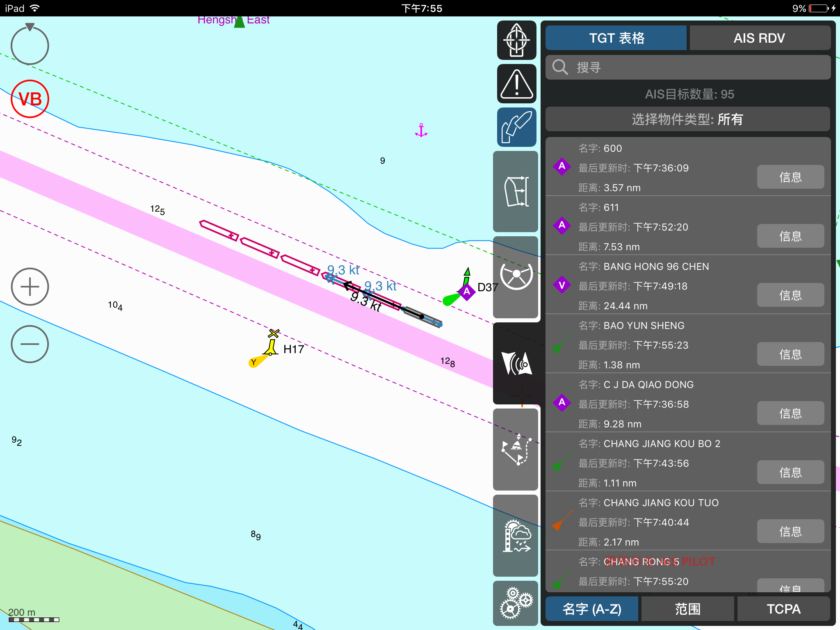The height and width of the screenshot is (630, 840).
Task: Open the warning triangle alerts icon
Action: tap(516, 84)
